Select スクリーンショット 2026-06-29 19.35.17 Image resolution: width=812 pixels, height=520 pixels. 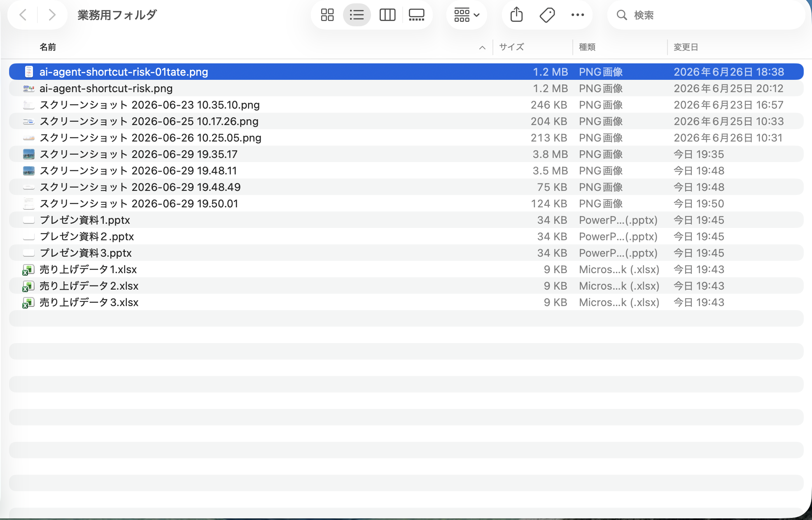(406, 154)
